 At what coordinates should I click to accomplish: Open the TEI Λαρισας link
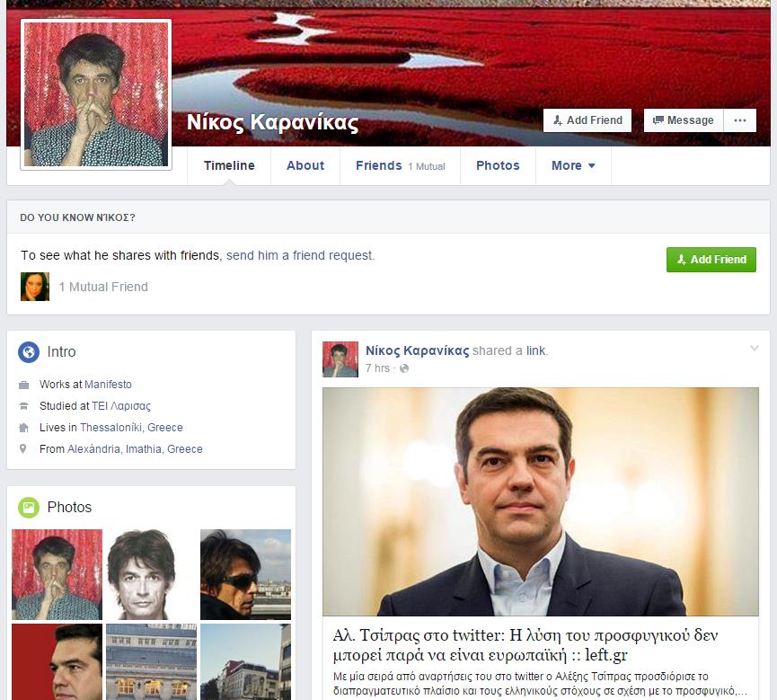click(x=121, y=406)
